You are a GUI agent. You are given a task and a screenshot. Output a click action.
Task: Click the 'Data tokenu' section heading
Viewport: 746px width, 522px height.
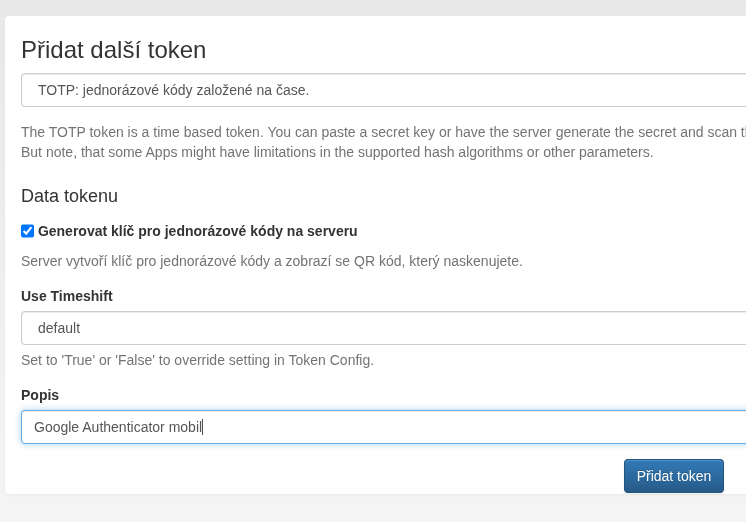click(x=69, y=196)
